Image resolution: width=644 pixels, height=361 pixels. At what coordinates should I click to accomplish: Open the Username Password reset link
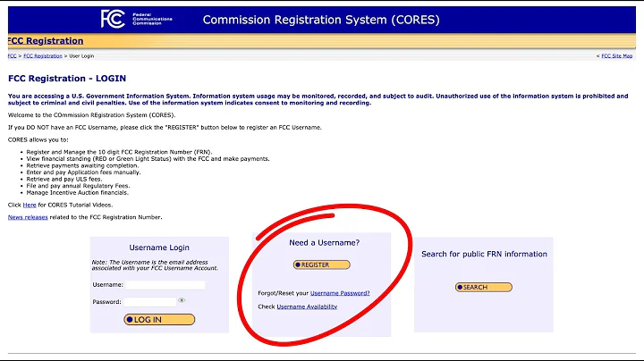tap(340, 293)
